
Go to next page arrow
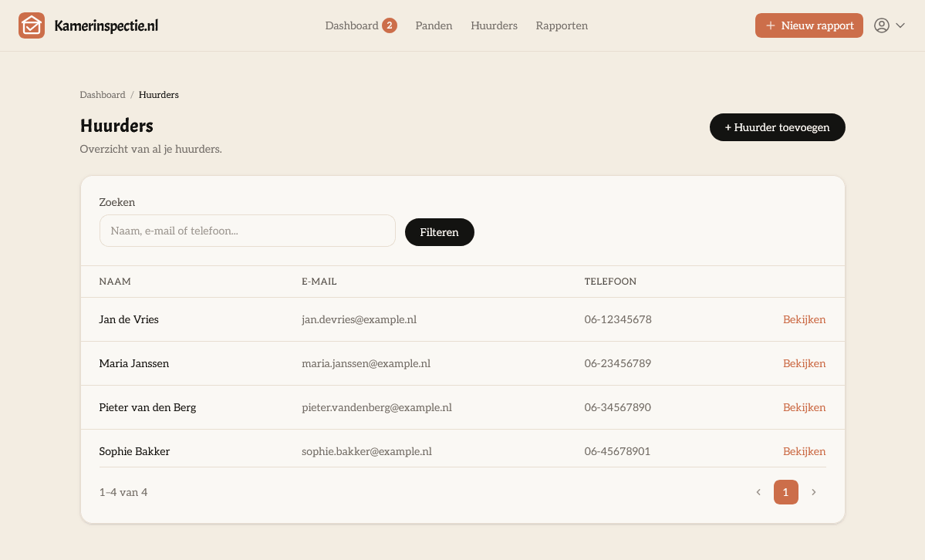(x=813, y=492)
